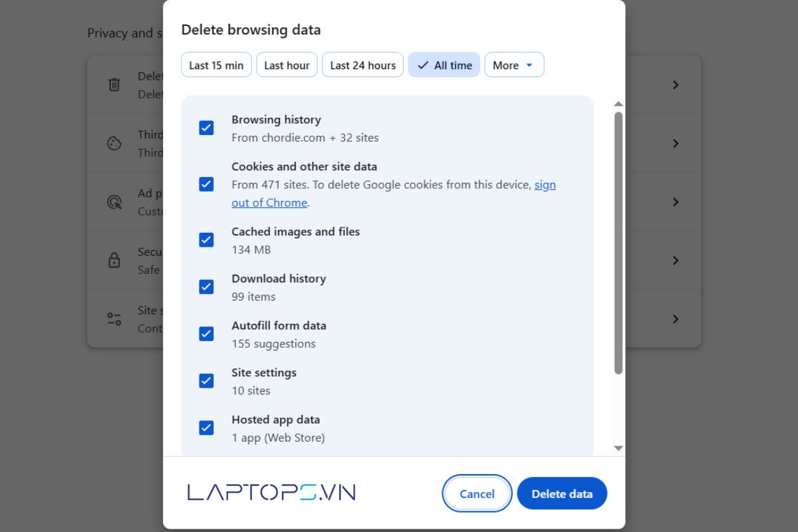
Task: Click the Security padlock icon
Action: [114, 261]
